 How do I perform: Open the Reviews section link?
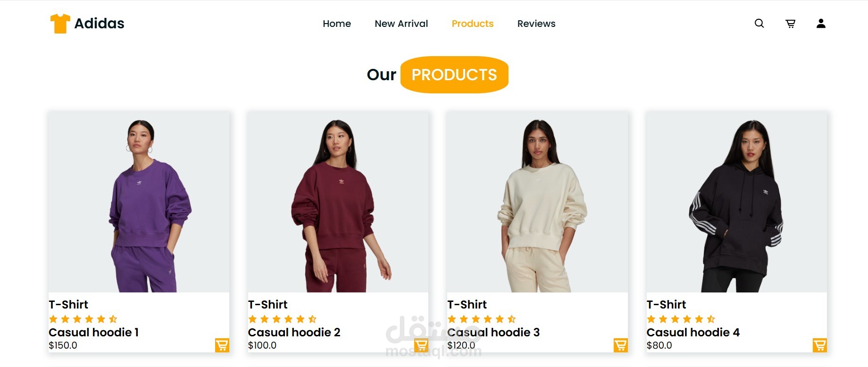click(536, 24)
